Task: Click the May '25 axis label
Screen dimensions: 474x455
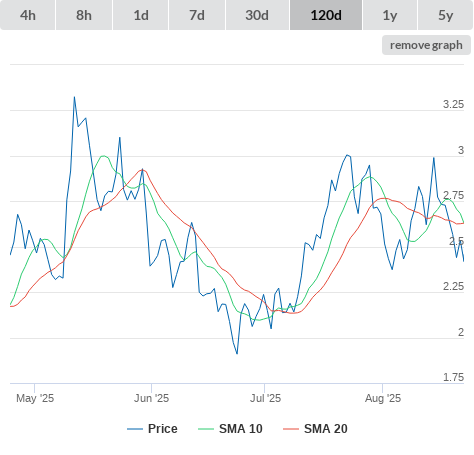Action: click(35, 398)
